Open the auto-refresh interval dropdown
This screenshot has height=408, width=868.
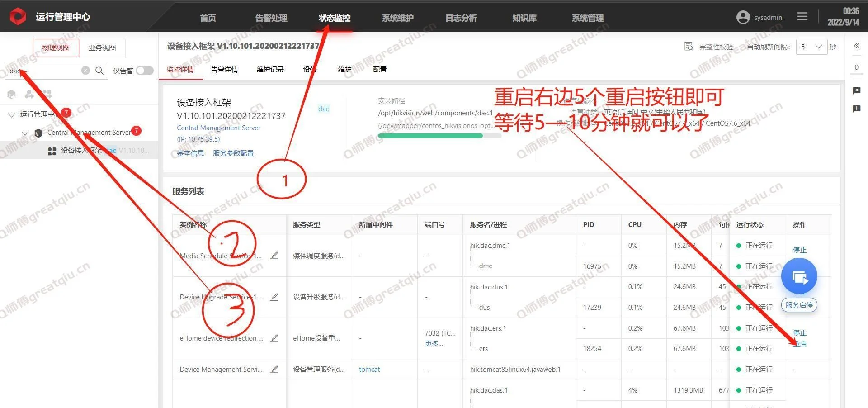811,47
